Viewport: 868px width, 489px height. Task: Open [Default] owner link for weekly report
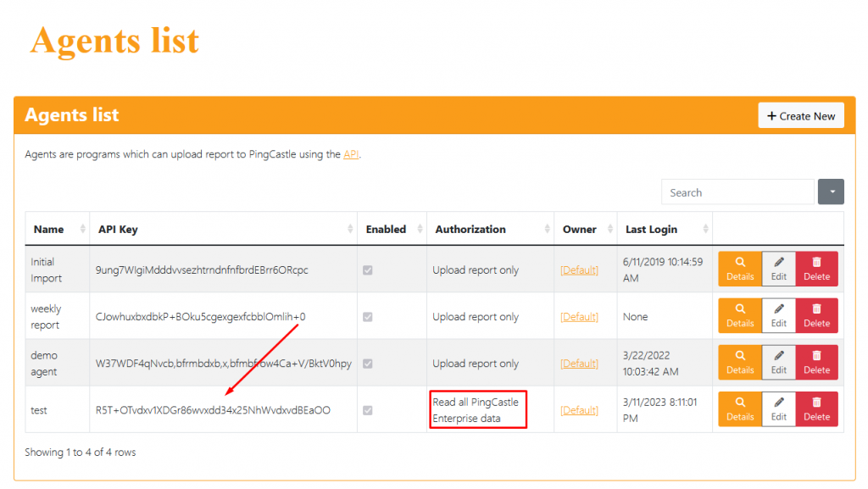(x=579, y=317)
